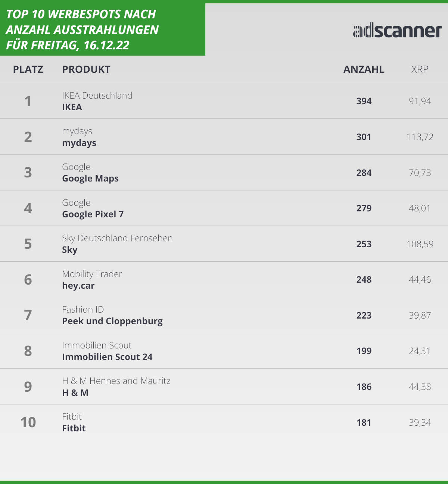Select the Google Maps entry

tap(90, 179)
